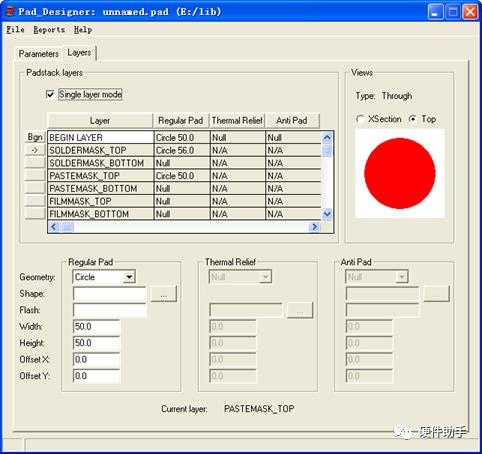Click Null anti pad cell of BEGIN LAYER
Viewport: 482px width, 454px height.
coord(293,138)
